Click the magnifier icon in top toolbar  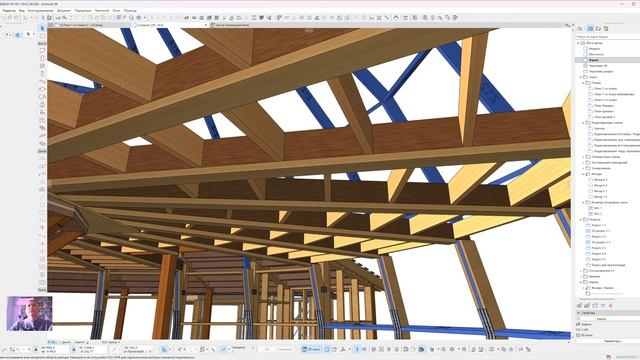pyautogui.click(x=131, y=18)
